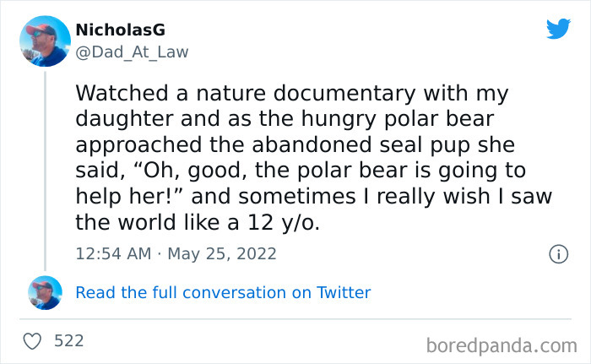Image resolution: width=591 pixels, height=364 pixels.
Task: Open the boredpanda.com watermark
Action: tap(500, 345)
